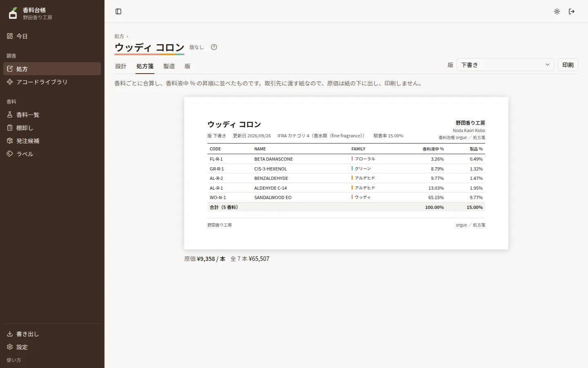Click the 香料液中 % column header

[433, 149]
